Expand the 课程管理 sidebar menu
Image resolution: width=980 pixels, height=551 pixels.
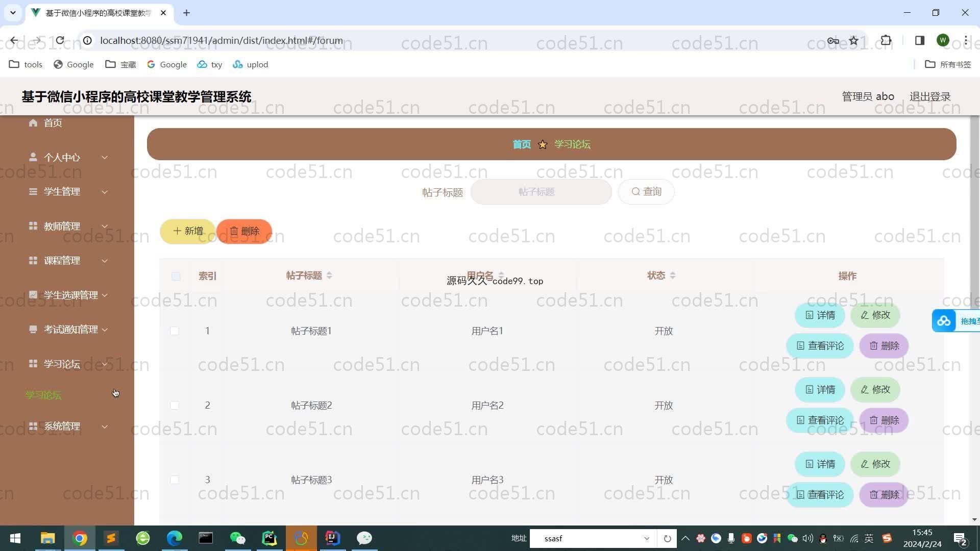[x=67, y=261]
